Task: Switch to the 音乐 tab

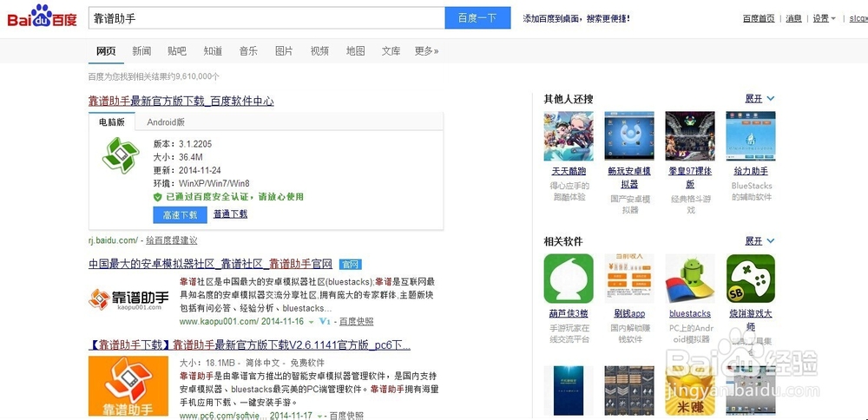Action: point(248,51)
